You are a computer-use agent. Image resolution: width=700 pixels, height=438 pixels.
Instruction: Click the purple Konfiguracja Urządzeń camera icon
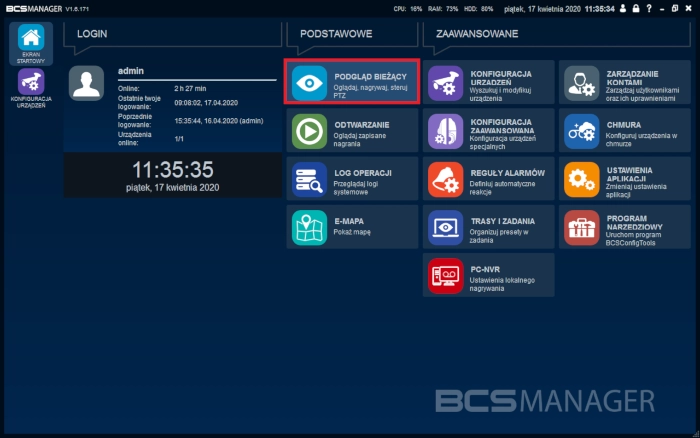446,83
